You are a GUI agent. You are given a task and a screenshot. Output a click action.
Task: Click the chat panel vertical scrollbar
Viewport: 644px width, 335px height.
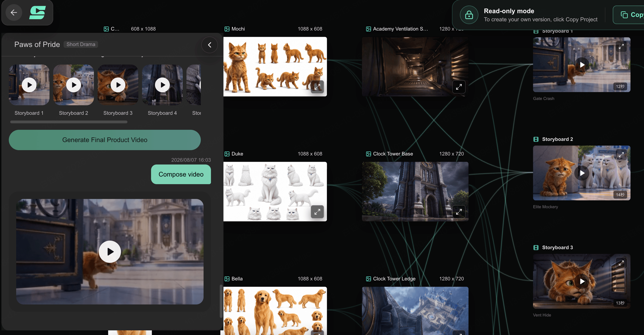(221, 301)
